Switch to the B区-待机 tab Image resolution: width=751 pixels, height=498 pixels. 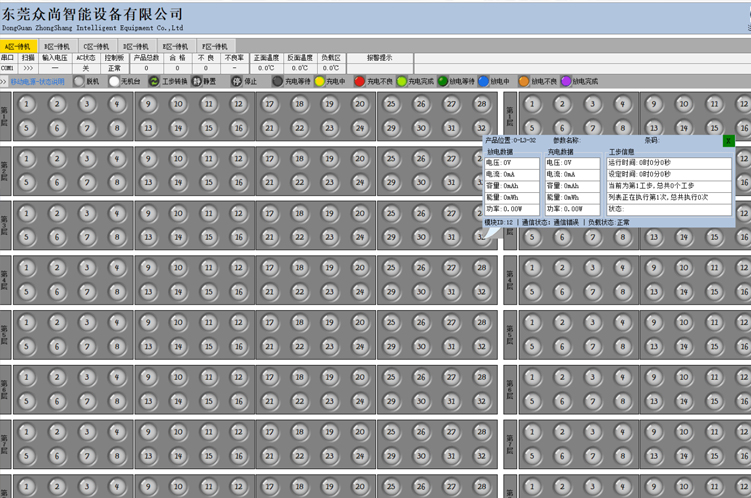pos(55,46)
